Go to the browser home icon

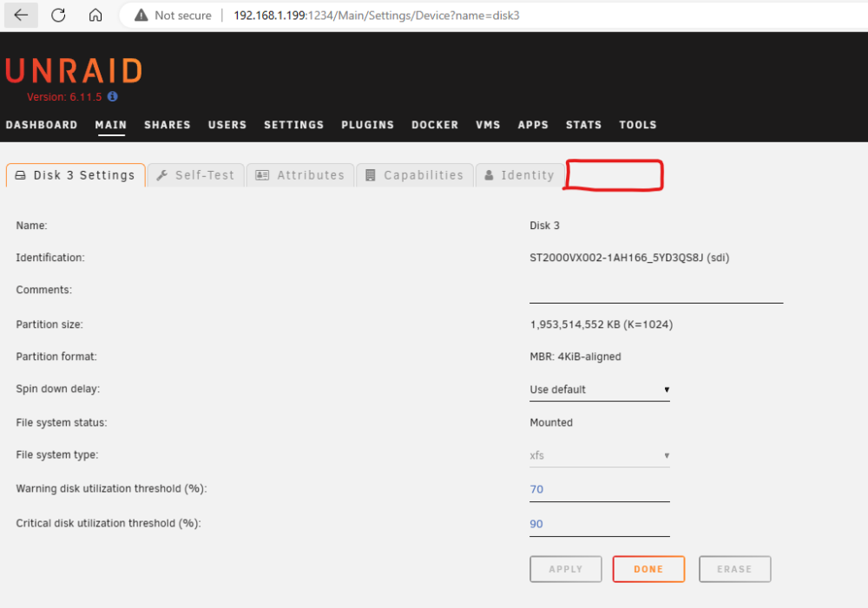coord(95,15)
